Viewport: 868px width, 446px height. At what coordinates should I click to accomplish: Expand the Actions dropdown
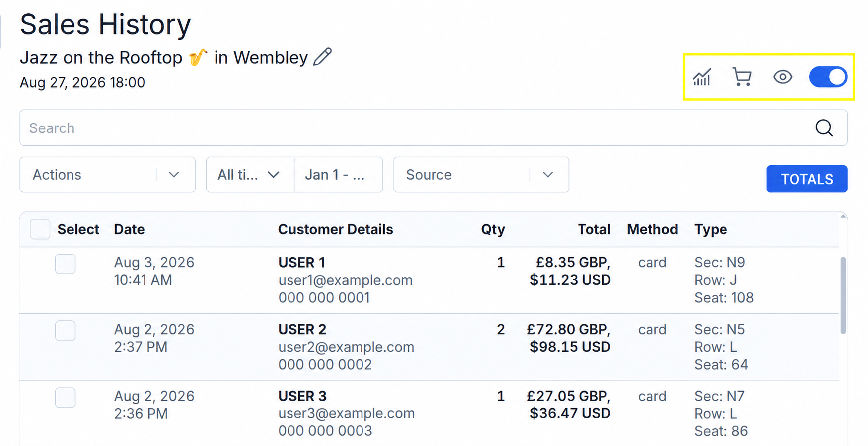coord(107,175)
